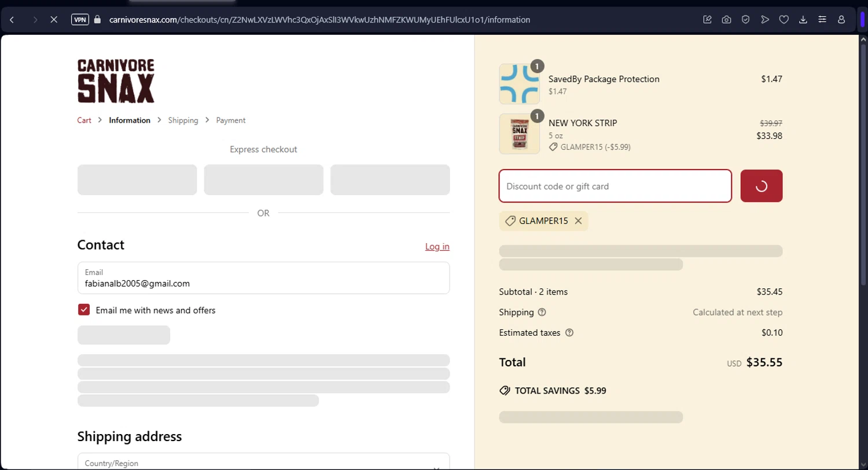Click the struck-through $39.97 price
Viewport: 868px width, 470px height.
[771, 123]
